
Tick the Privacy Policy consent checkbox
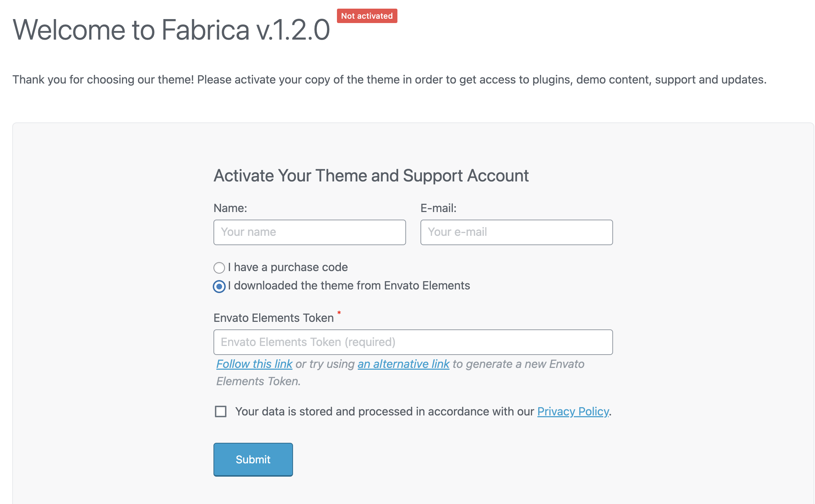[x=221, y=411]
